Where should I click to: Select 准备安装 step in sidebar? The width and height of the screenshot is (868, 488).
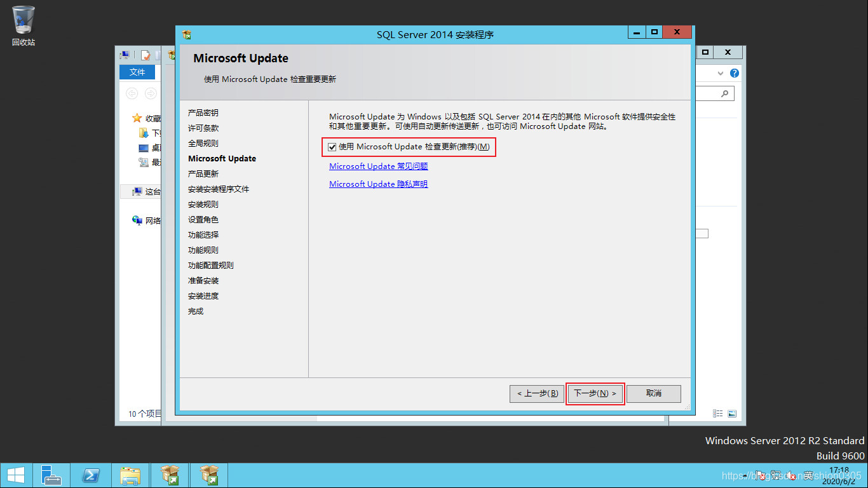pos(203,280)
